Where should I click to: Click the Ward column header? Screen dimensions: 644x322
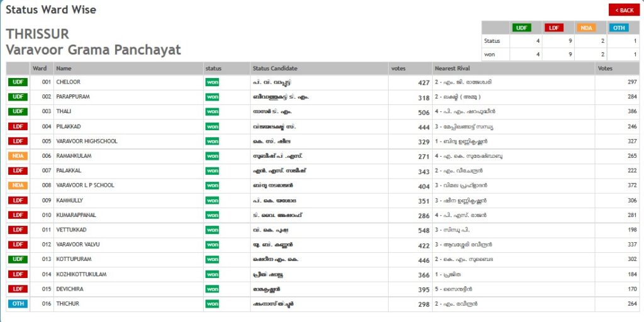pyautogui.click(x=40, y=68)
